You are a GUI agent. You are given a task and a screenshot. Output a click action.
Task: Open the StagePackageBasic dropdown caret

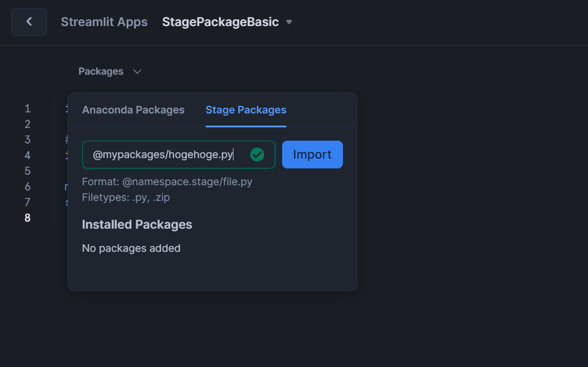(289, 22)
